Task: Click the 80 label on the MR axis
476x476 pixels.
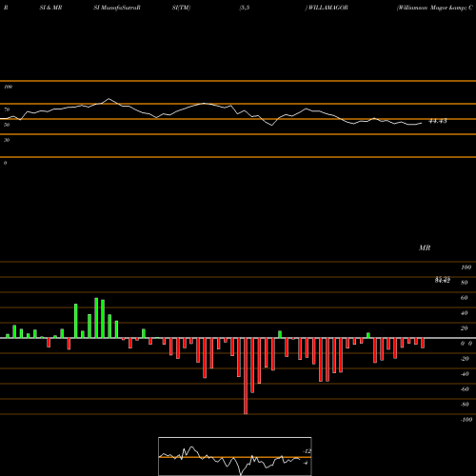Action: tap(465, 283)
